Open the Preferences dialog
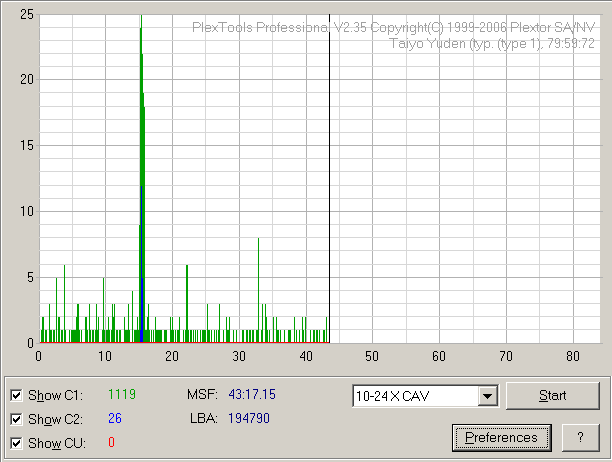612x462 pixels. coord(502,438)
